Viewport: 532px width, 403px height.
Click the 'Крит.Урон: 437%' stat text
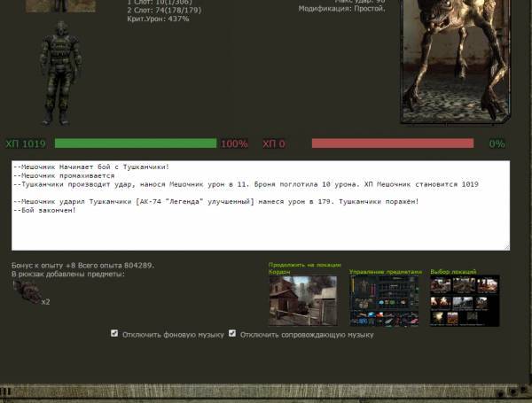[x=158, y=19]
